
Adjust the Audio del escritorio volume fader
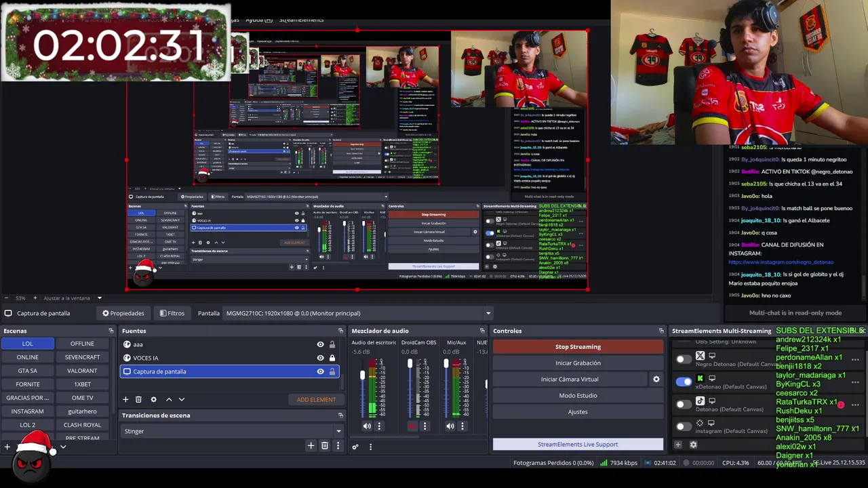click(363, 375)
